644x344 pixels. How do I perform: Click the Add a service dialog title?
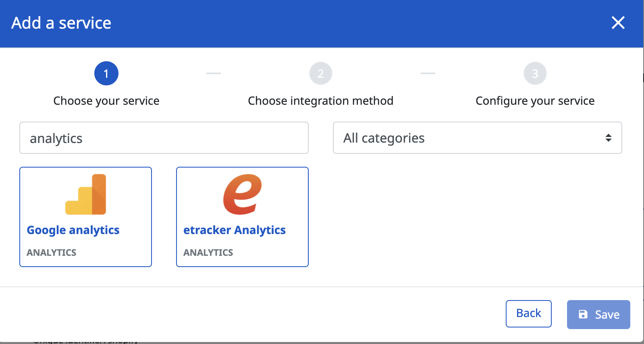coord(61,23)
